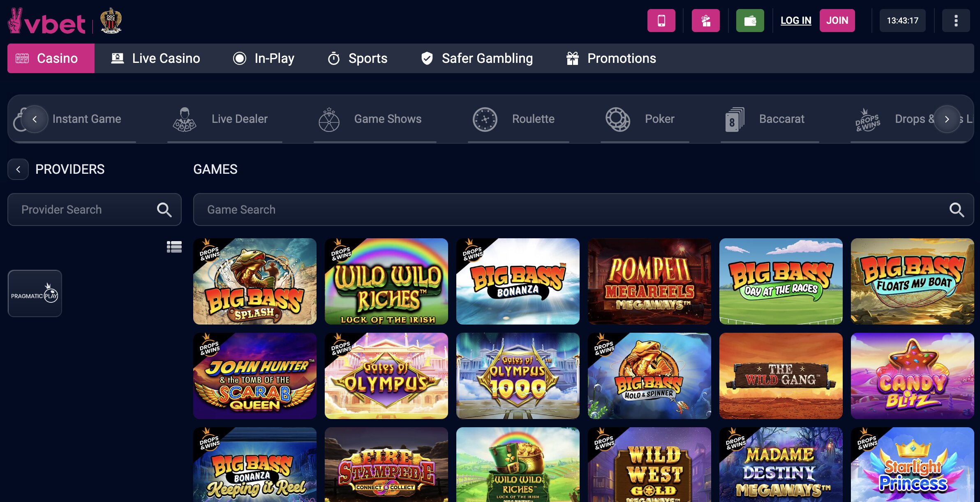The image size is (980, 502).
Task: Click the pink gift promotions icon
Action: [705, 20]
